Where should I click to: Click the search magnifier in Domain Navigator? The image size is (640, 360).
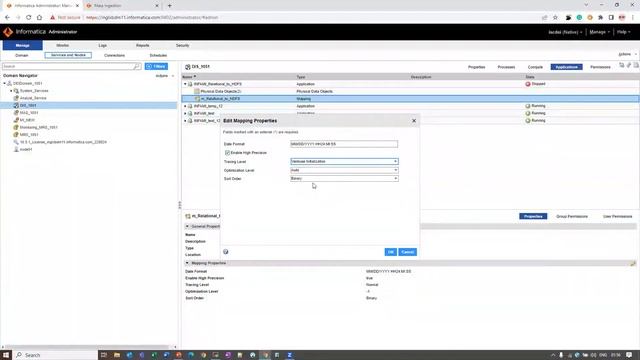coord(137,66)
